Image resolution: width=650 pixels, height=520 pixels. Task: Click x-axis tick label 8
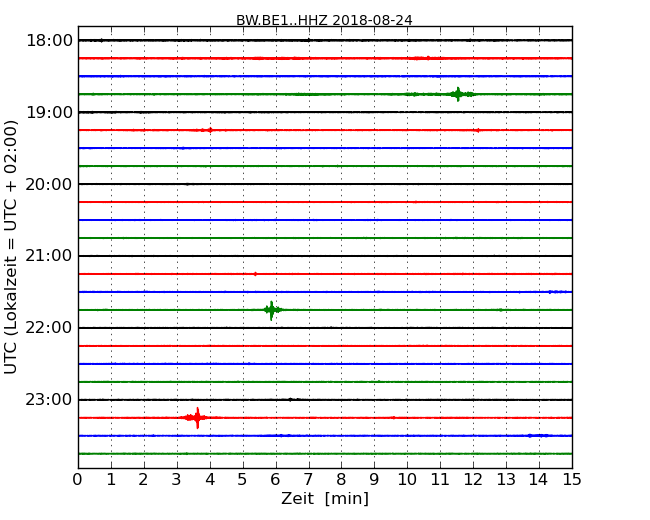pyautogui.click(x=341, y=480)
